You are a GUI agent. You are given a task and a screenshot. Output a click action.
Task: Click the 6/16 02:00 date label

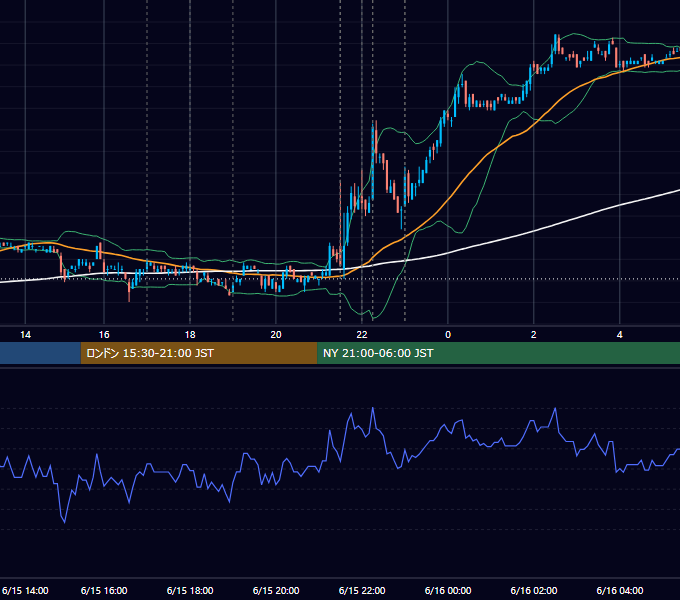click(x=534, y=590)
